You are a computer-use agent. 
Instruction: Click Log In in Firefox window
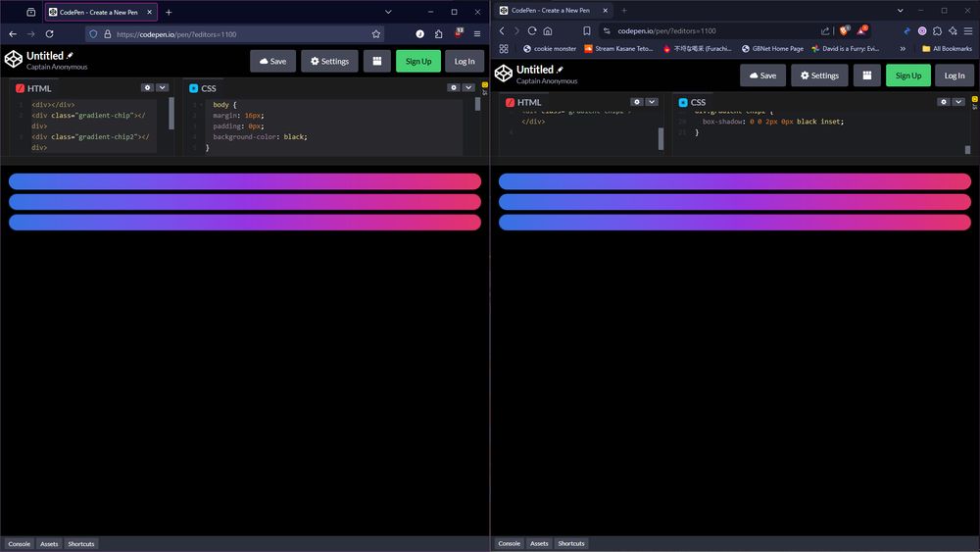click(x=465, y=61)
